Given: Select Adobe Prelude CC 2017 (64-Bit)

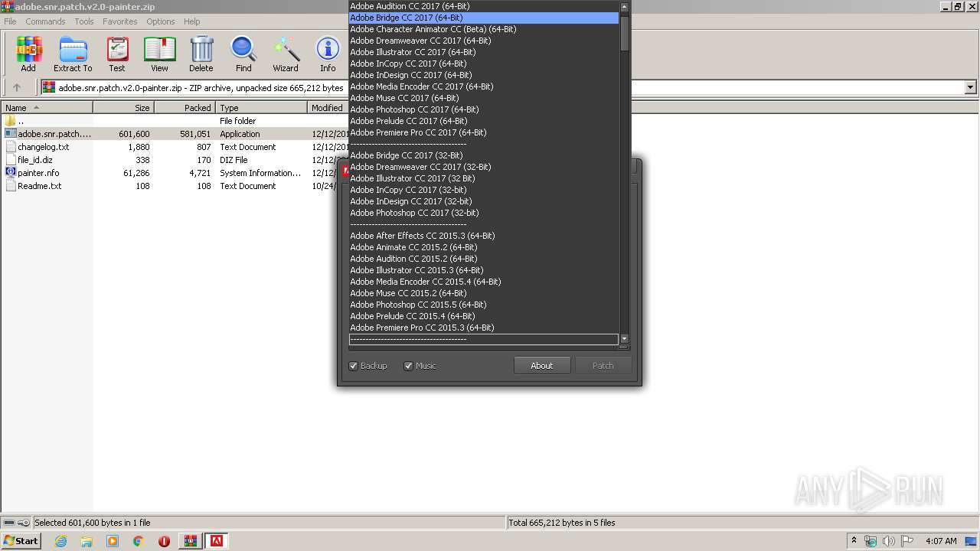Looking at the screenshot, I should [x=484, y=121].
